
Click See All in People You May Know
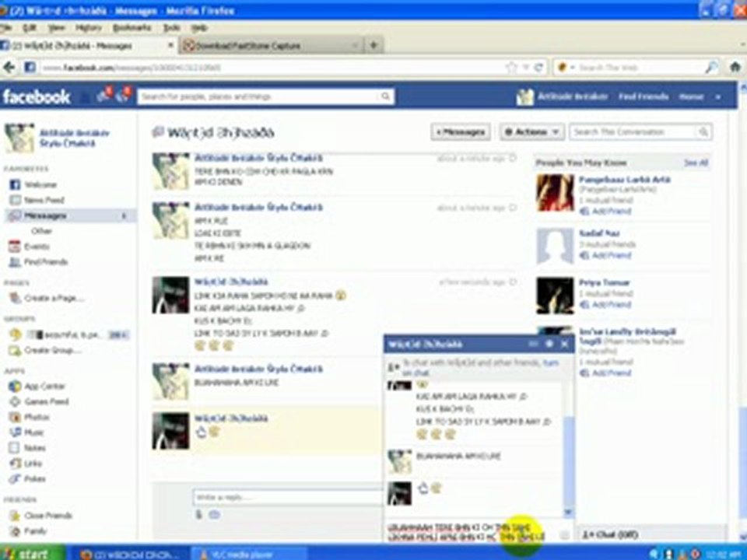tap(696, 163)
